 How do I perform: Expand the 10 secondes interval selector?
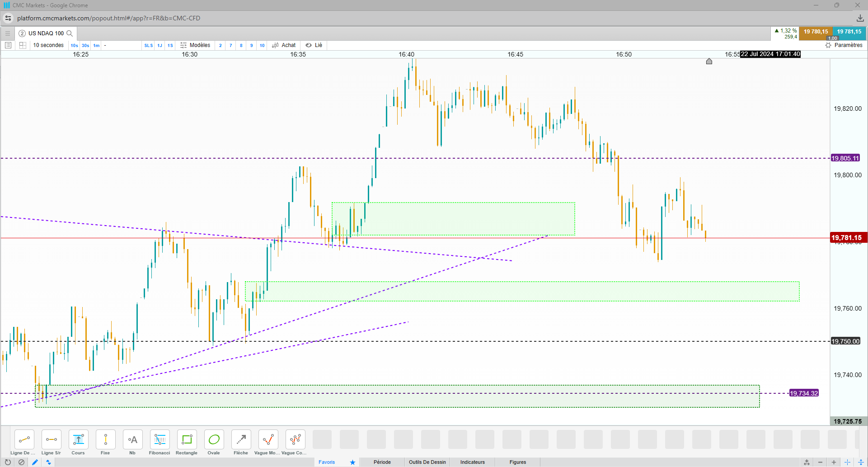[48, 45]
